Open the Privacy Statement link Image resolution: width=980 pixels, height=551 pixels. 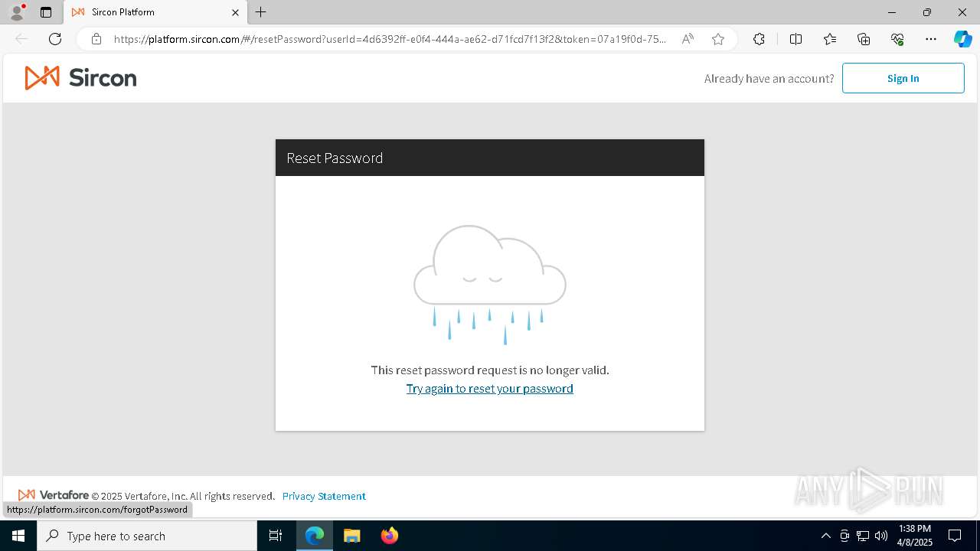[x=324, y=496]
